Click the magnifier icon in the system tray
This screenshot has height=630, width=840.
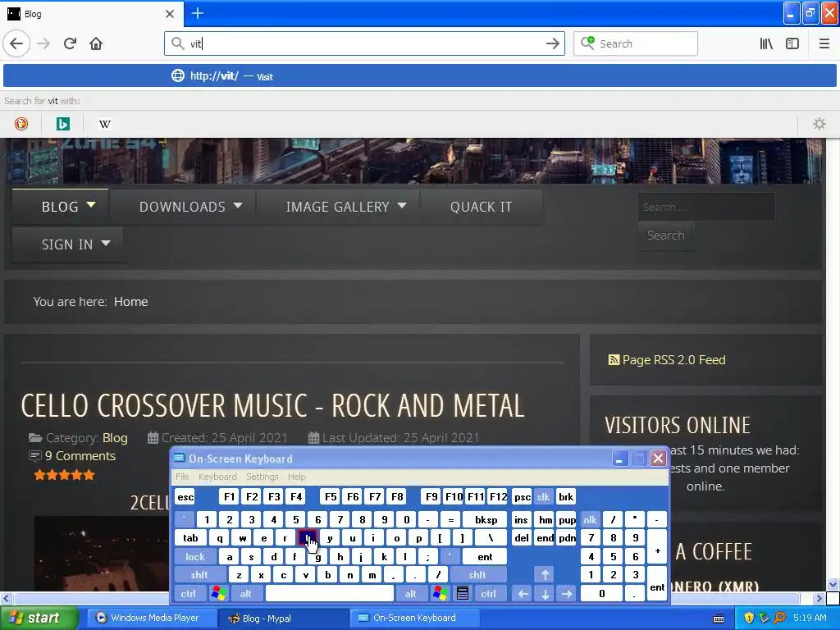coord(779,618)
